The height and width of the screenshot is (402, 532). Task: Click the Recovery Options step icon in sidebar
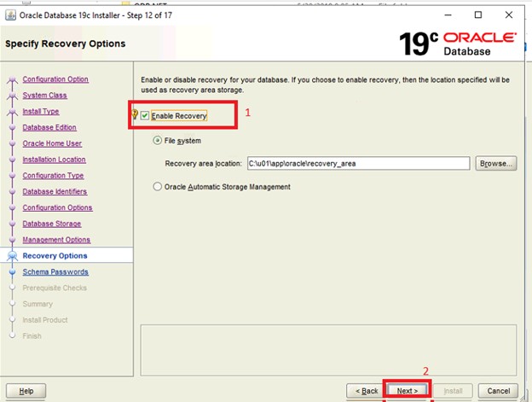(x=12, y=256)
